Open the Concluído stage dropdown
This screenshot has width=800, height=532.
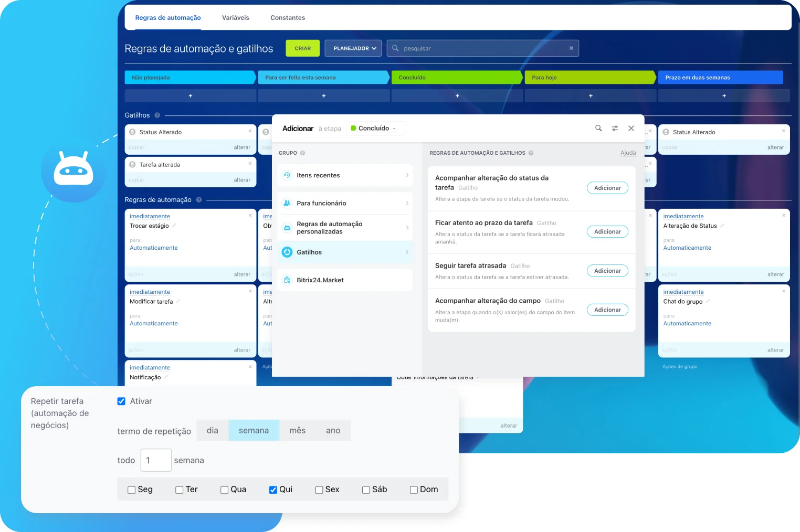pyautogui.click(x=375, y=128)
